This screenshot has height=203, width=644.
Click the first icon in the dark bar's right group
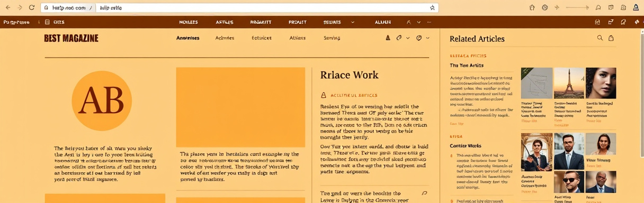pos(597,22)
